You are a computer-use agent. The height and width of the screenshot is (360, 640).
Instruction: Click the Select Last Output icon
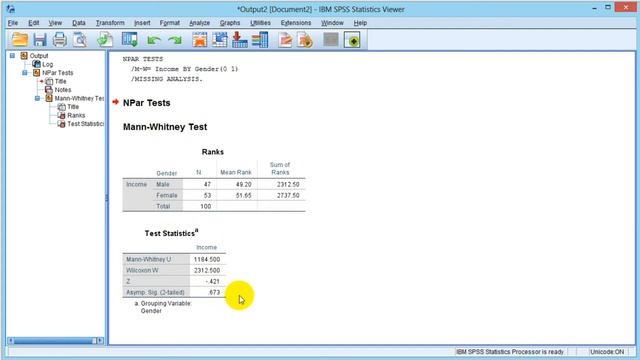(352, 40)
